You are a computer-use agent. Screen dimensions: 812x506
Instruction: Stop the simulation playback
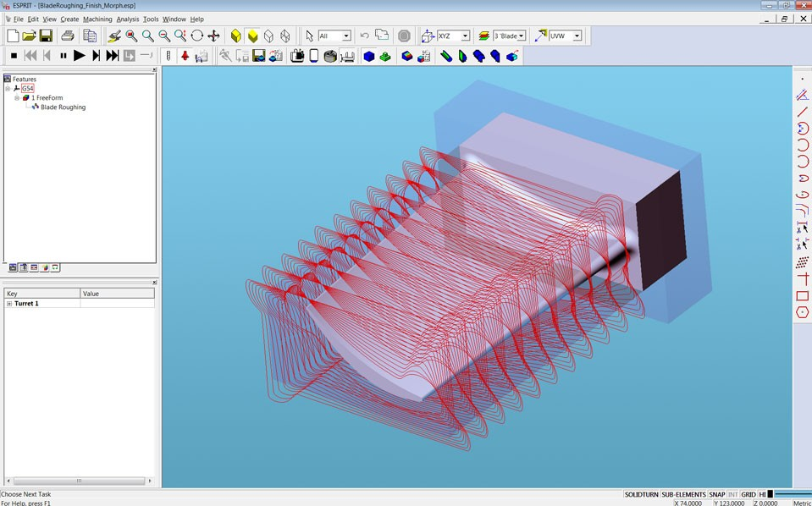coord(14,56)
